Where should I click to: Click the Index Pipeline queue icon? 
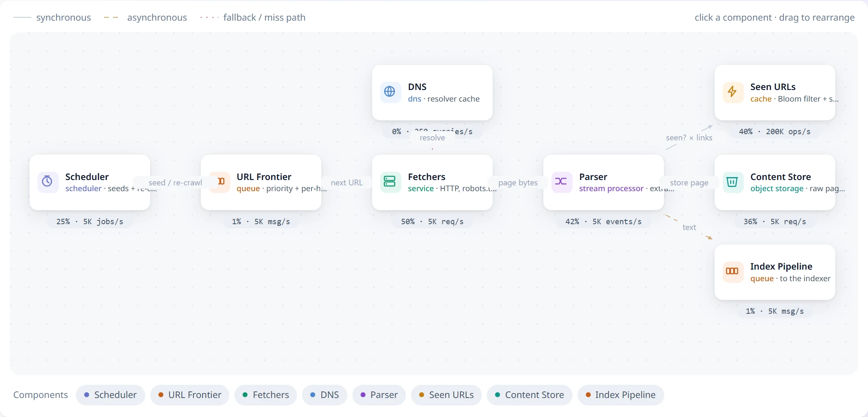732,271
